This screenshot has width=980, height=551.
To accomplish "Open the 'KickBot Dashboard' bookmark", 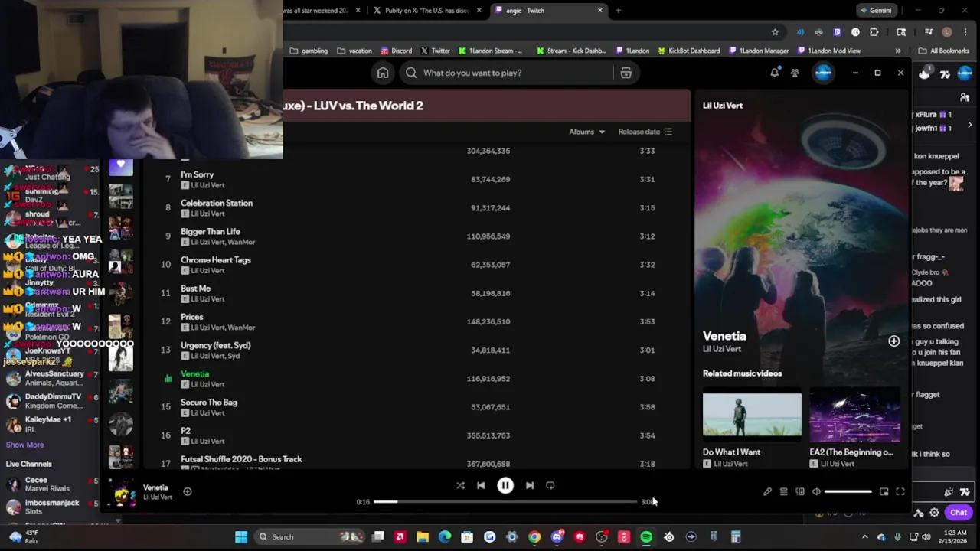I will [688, 51].
